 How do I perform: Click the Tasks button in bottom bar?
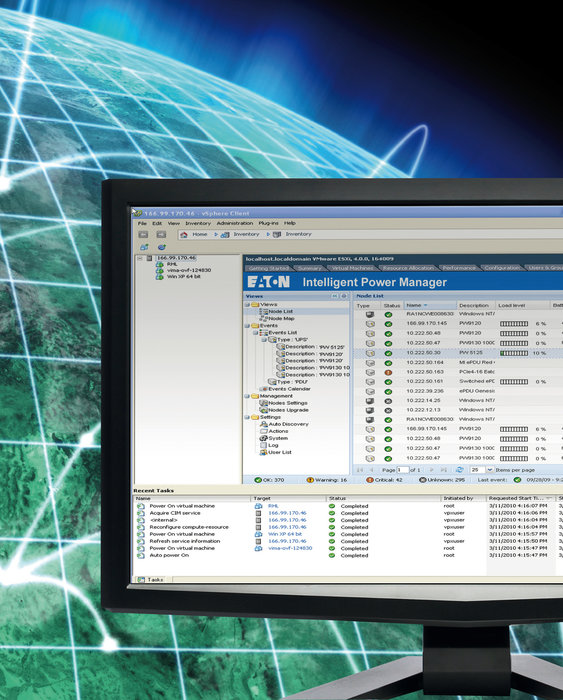(x=150, y=579)
